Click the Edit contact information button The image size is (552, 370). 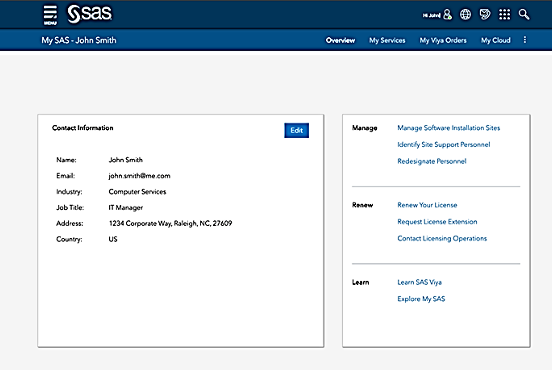click(296, 130)
